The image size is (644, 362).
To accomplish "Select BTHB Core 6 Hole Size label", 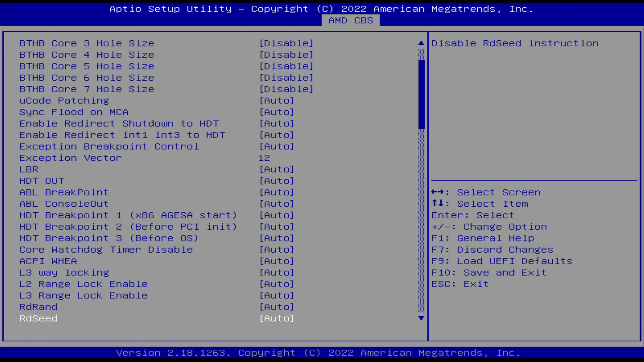I will click(x=87, y=78).
